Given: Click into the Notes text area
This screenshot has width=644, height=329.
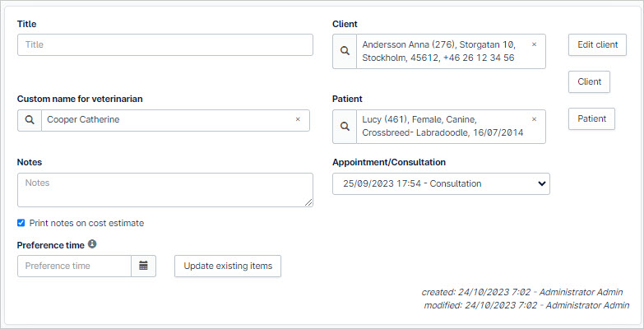Looking at the screenshot, I should (x=165, y=190).
